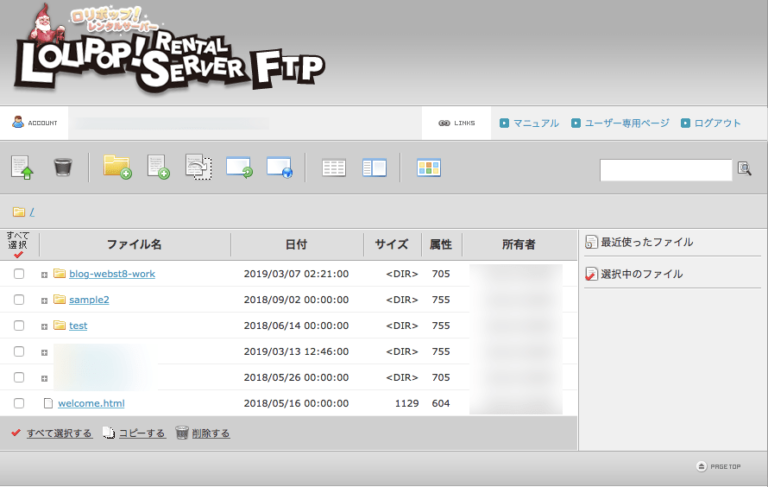Sort by サイズ column header
Viewport: 768px width, 487px height.
coord(392,244)
